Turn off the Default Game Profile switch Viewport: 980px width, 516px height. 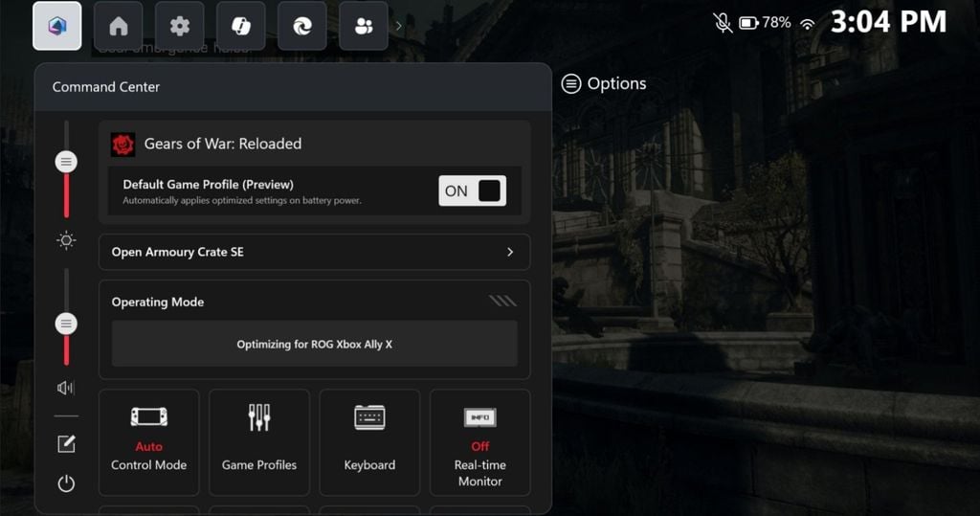pyautogui.click(x=472, y=191)
